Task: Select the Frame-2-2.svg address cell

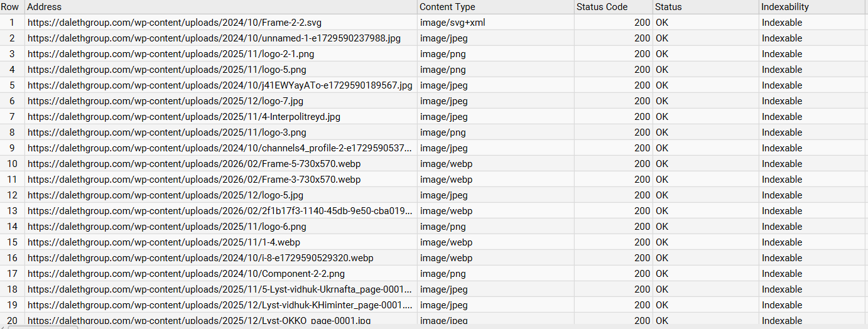Action: [x=175, y=23]
